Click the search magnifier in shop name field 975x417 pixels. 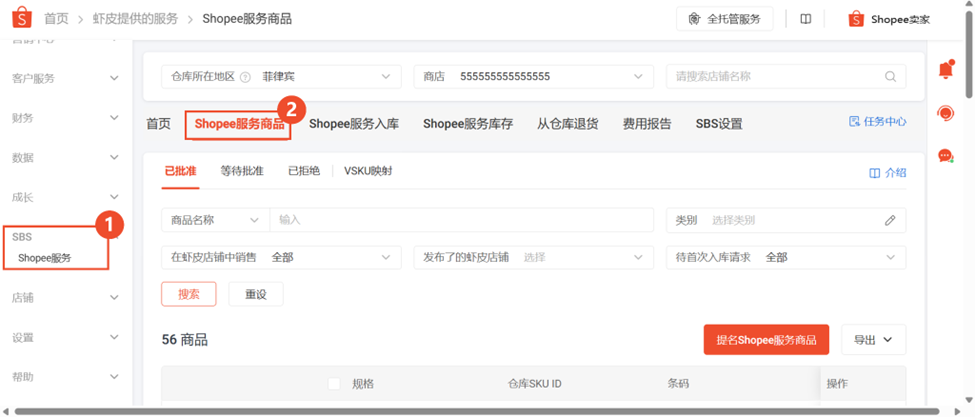click(x=890, y=76)
